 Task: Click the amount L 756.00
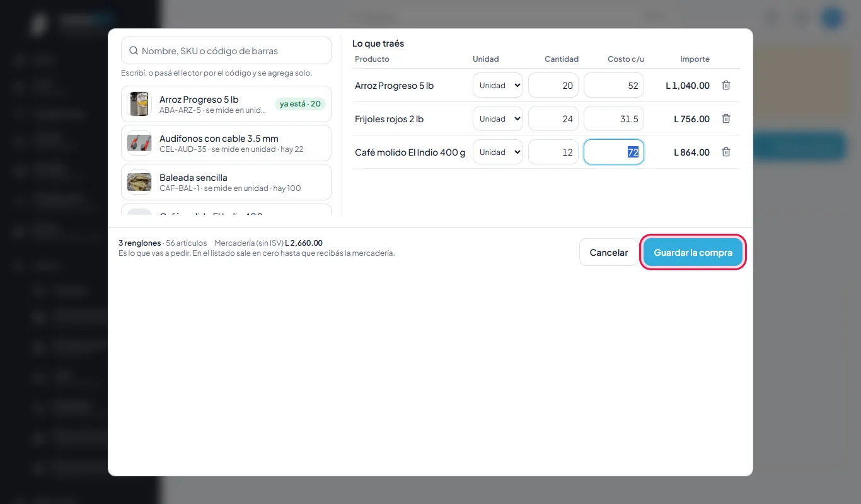(x=691, y=118)
